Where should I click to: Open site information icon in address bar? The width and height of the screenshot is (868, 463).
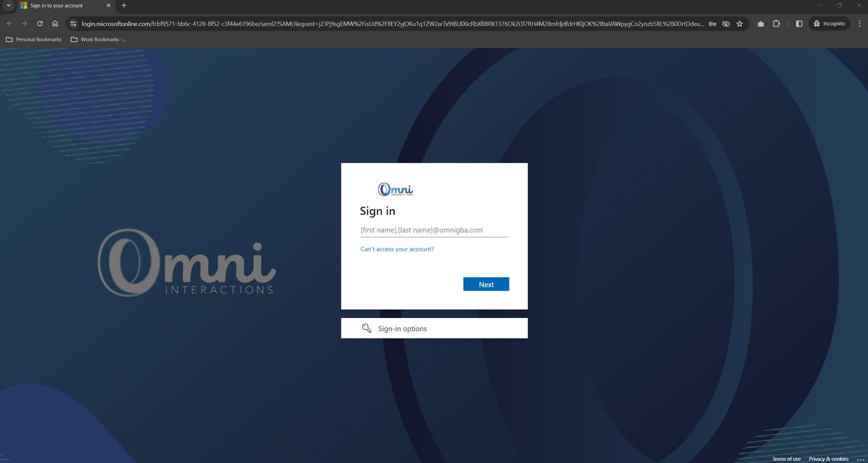pos(73,24)
